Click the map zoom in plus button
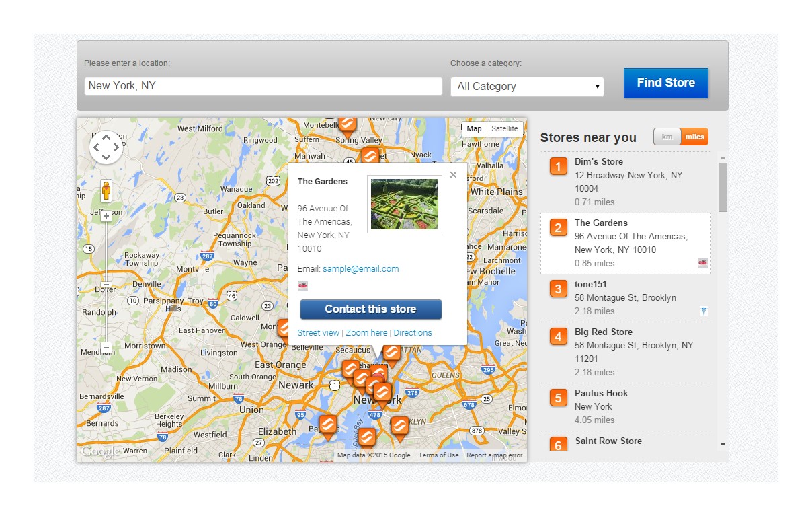This screenshot has width=812, height=516. tap(106, 216)
